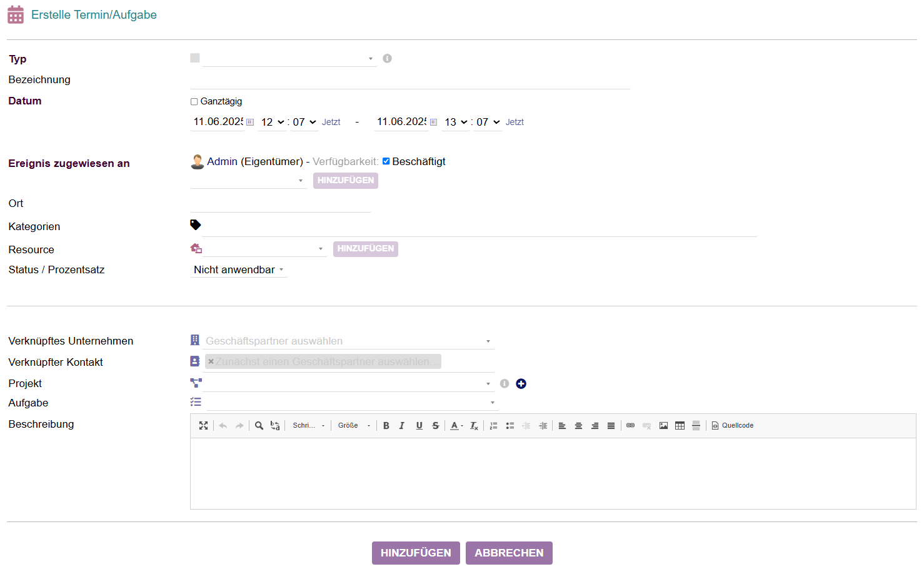Open the find tool in editor
Screen dimensions: 924x574
[259, 426]
